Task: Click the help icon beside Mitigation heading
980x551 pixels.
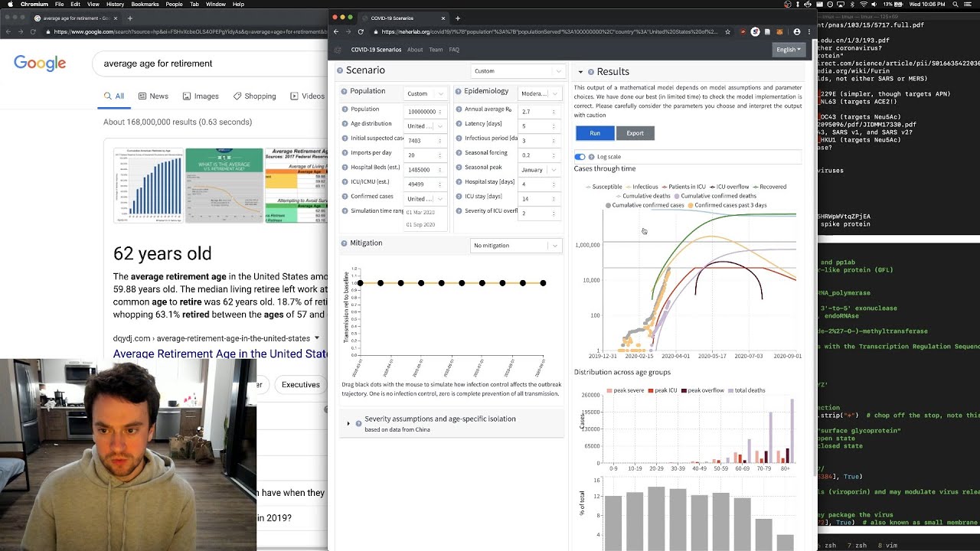Action: 344,243
